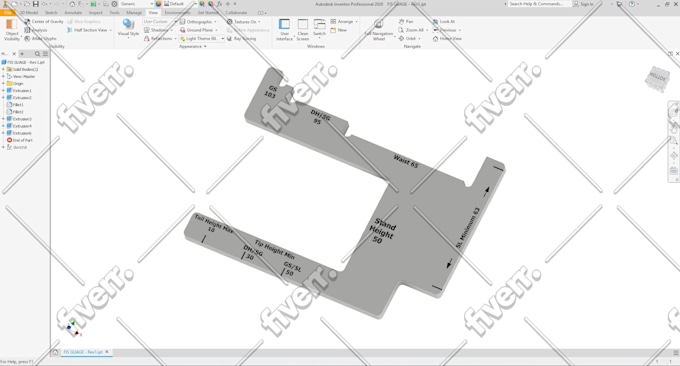Expand Solid Bodies(1) node in browser
This screenshot has width=680, height=366.
tap(3, 69)
